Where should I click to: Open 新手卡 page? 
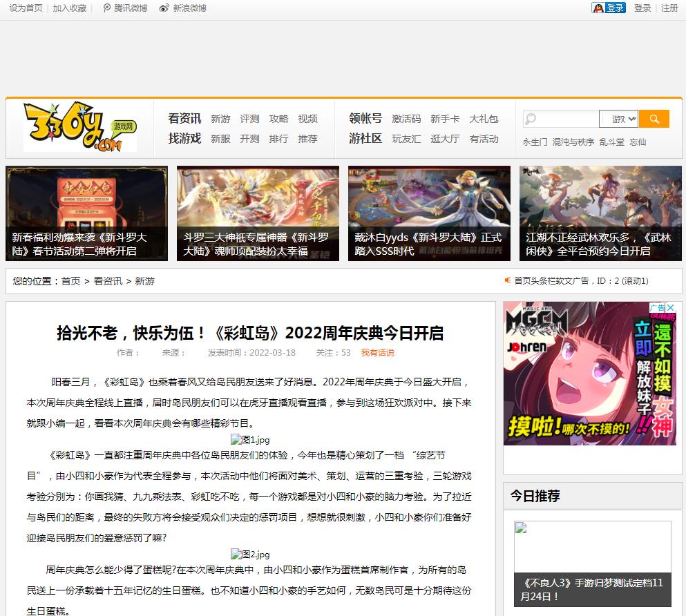[x=445, y=119]
